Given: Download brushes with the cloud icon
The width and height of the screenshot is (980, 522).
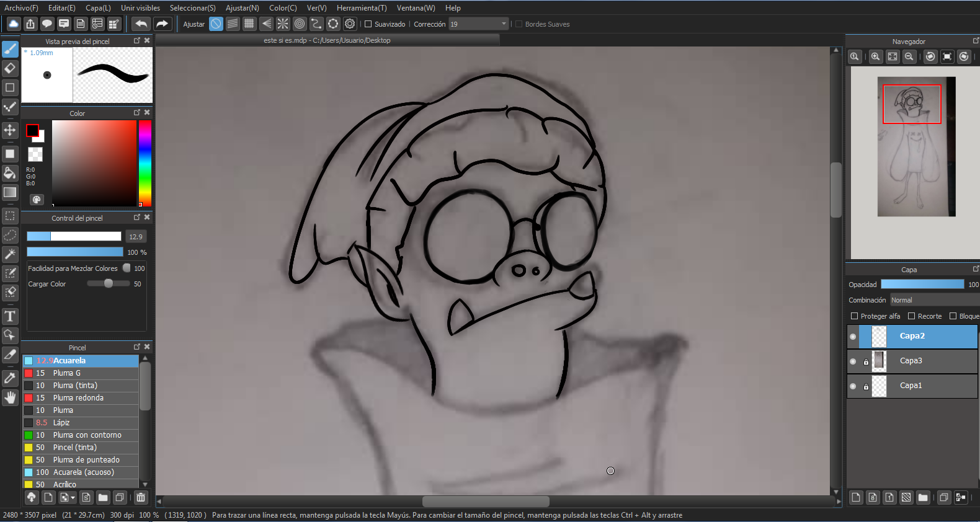Looking at the screenshot, I should point(32,497).
